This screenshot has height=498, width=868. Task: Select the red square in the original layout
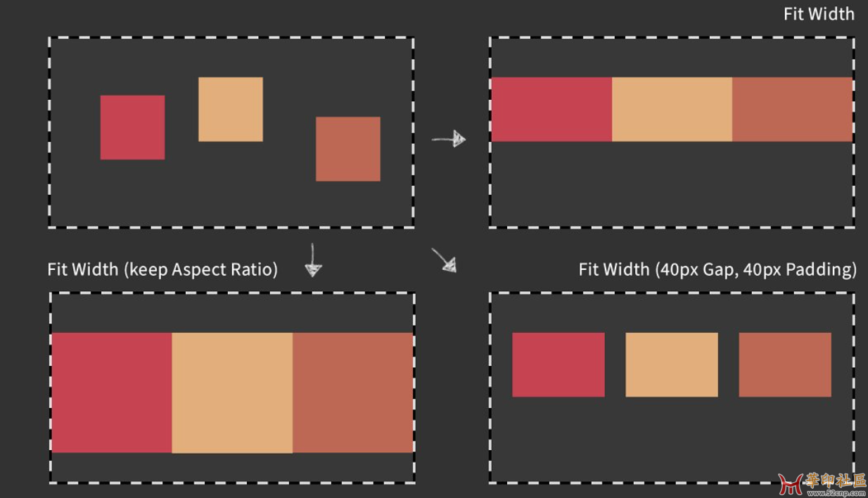[x=132, y=127]
